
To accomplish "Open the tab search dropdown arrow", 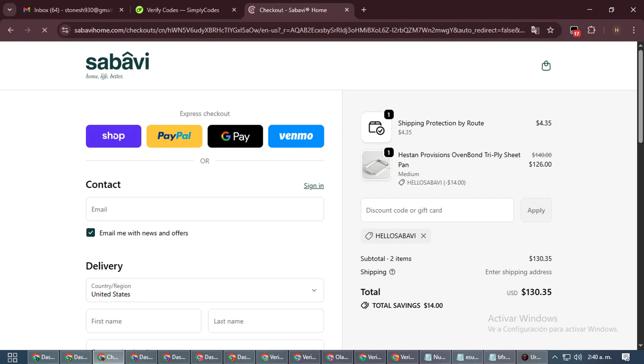I will tap(9, 10).
